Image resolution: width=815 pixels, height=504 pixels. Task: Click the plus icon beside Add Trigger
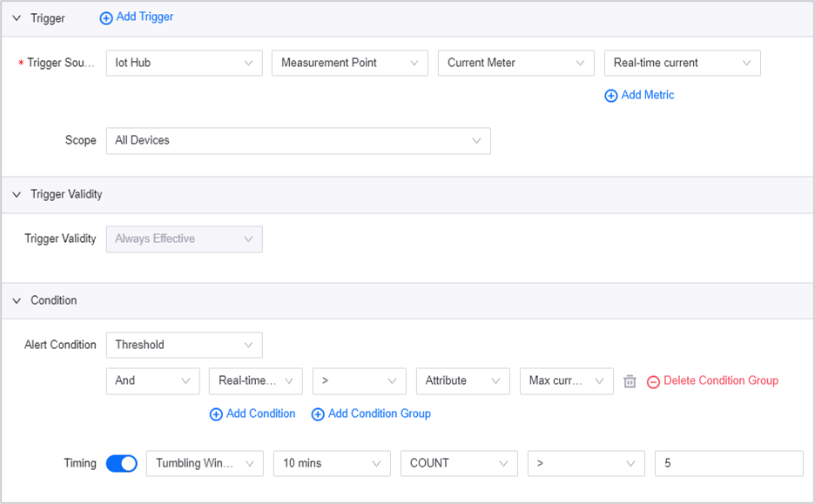(106, 17)
